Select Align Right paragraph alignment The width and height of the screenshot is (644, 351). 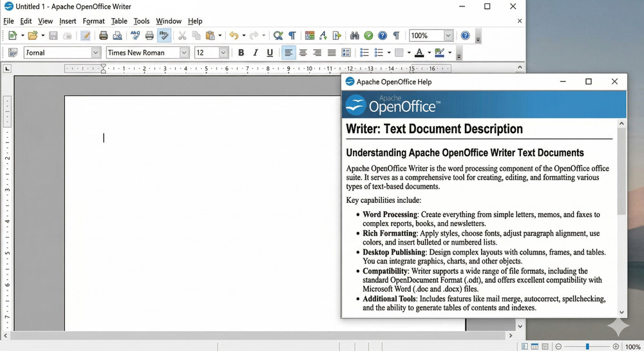(317, 53)
